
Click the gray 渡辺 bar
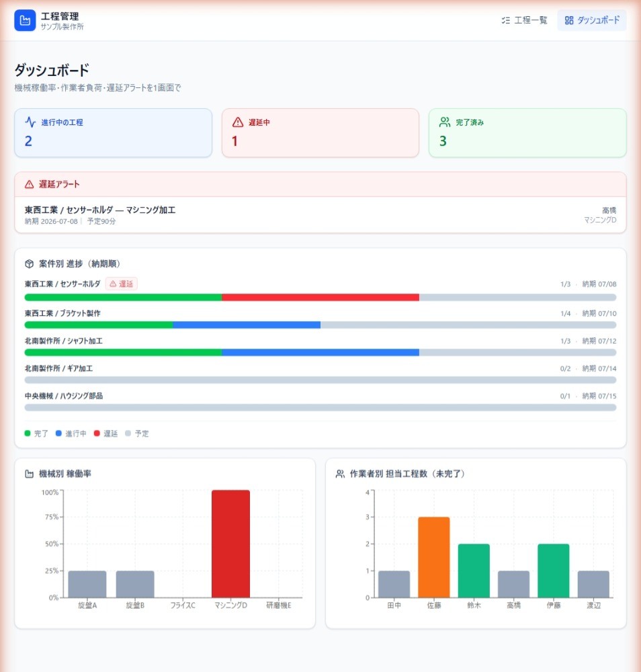pyautogui.click(x=593, y=584)
